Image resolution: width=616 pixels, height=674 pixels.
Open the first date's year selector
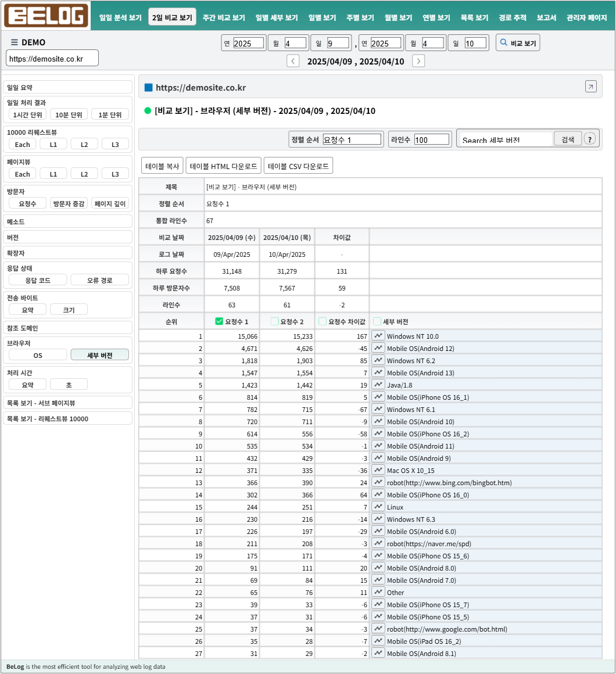point(249,43)
